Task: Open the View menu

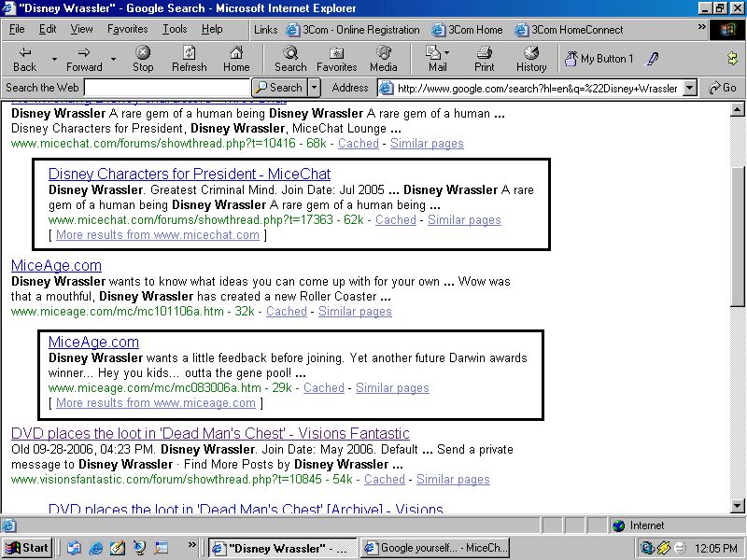Action: [x=81, y=29]
